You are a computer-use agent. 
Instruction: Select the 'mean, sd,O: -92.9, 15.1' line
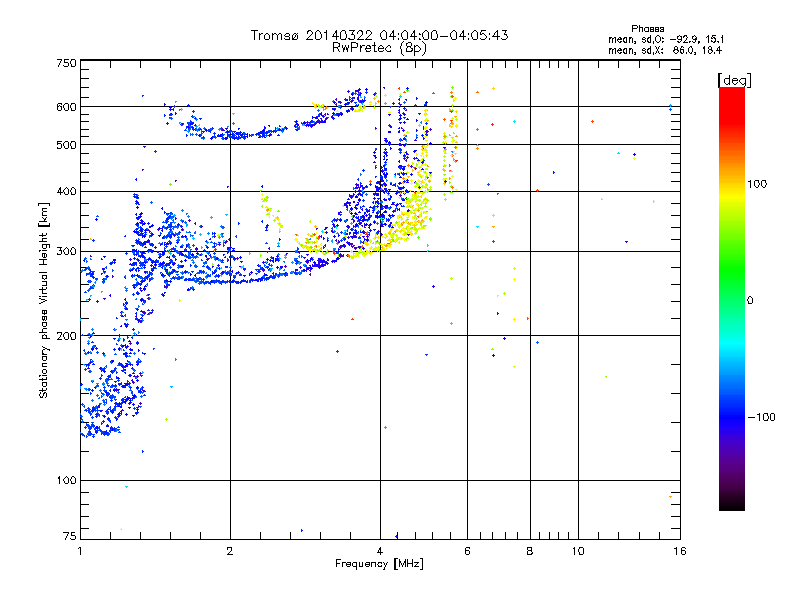click(666, 39)
